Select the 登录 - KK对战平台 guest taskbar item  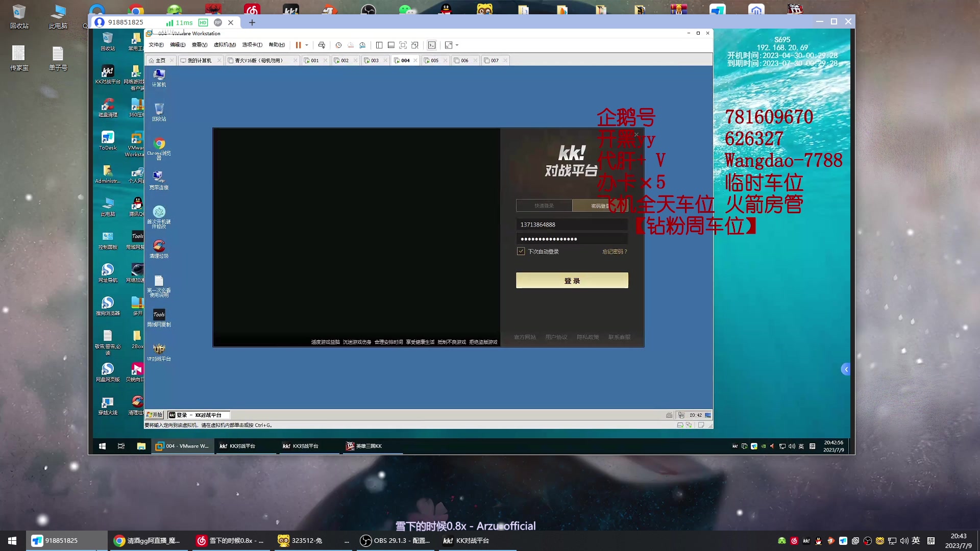[199, 415]
